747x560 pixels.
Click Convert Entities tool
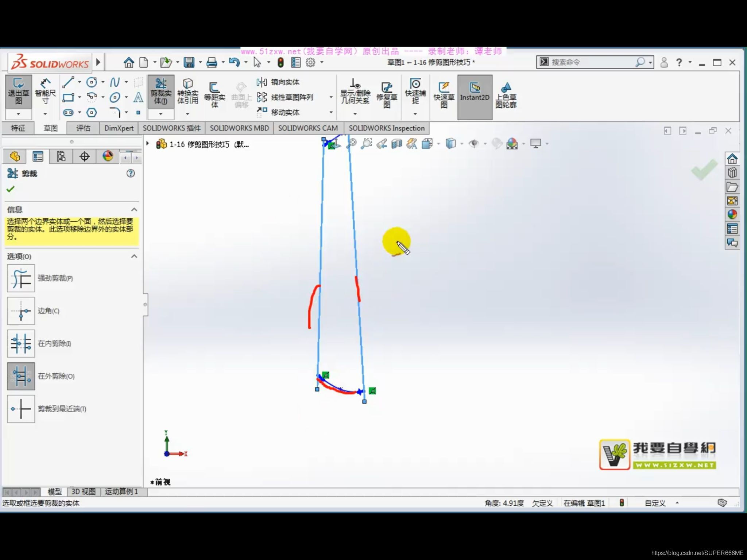pyautogui.click(x=187, y=92)
